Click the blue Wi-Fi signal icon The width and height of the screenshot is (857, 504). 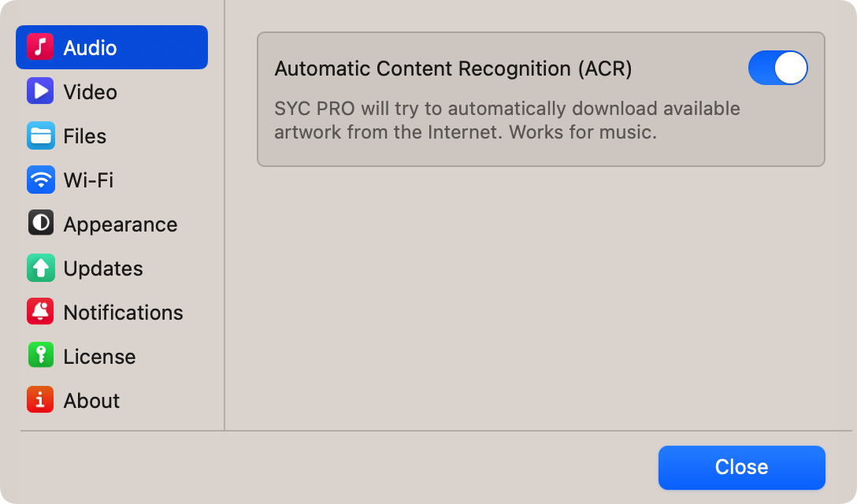click(40, 180)
